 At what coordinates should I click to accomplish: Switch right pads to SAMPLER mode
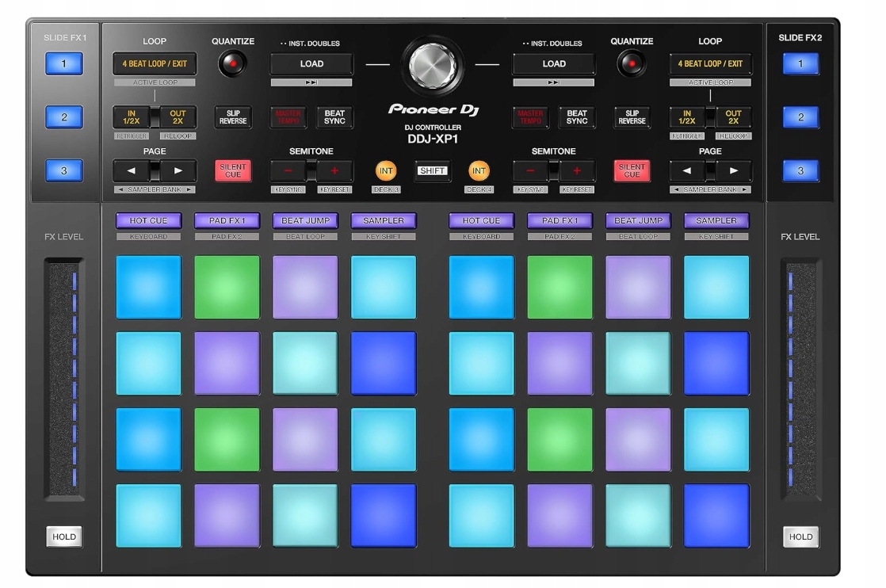[x=716, y=221]
